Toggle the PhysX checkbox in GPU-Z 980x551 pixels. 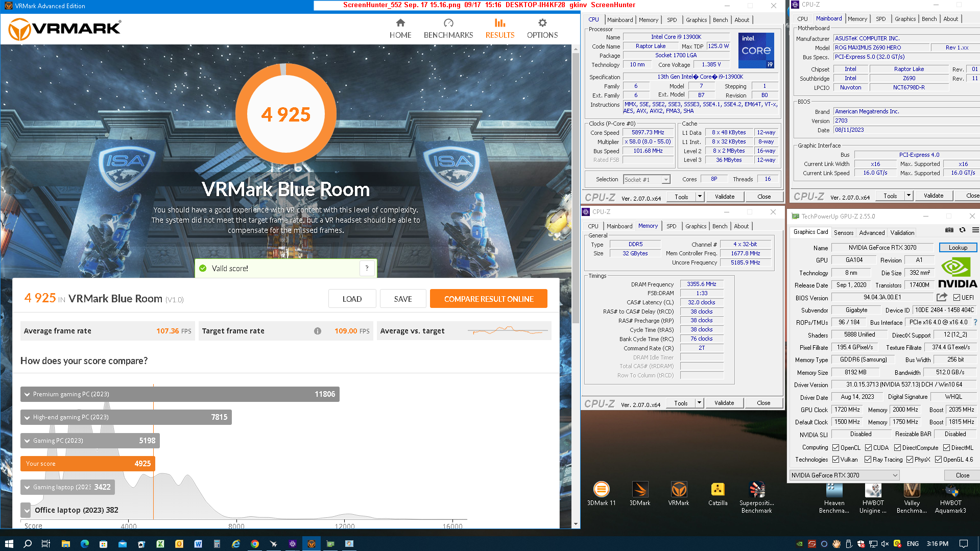coord(910,460)
